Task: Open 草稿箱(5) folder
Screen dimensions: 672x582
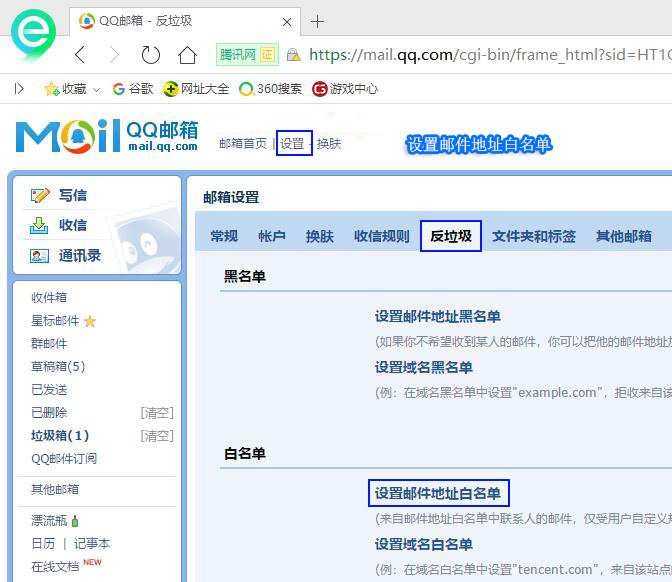Action: click(58, 366)
